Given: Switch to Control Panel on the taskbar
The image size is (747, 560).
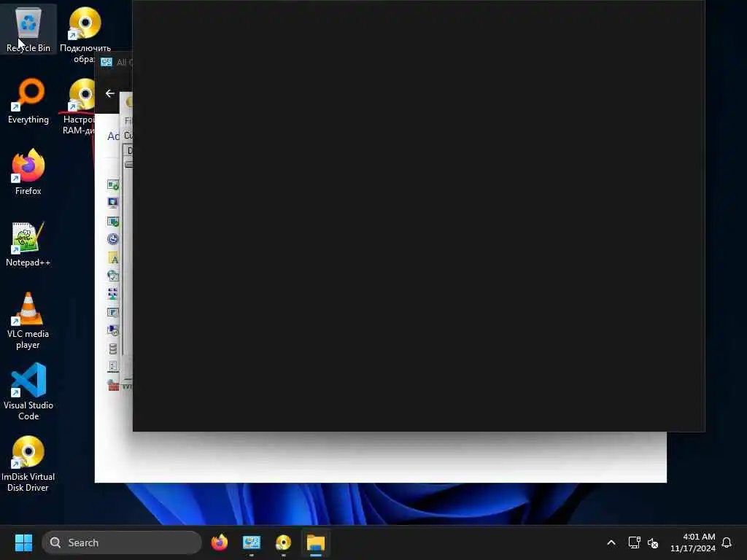Looking at the screenshot, I should tap(252, 542).
